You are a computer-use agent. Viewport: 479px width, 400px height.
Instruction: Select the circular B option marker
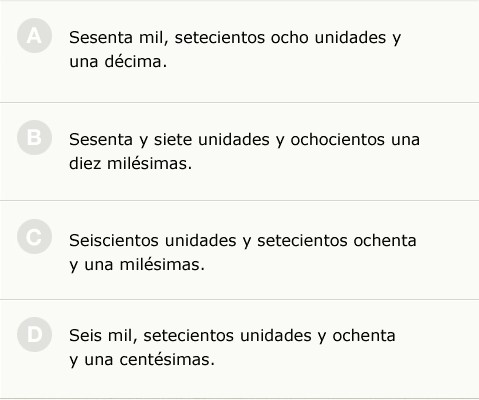34,137
